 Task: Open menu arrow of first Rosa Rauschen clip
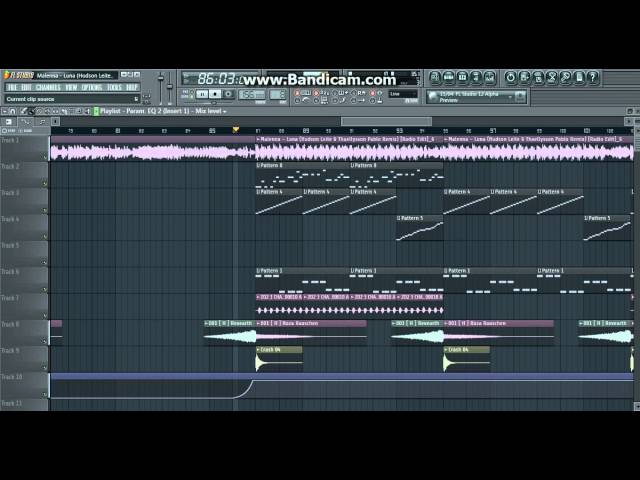pos(258,323)
